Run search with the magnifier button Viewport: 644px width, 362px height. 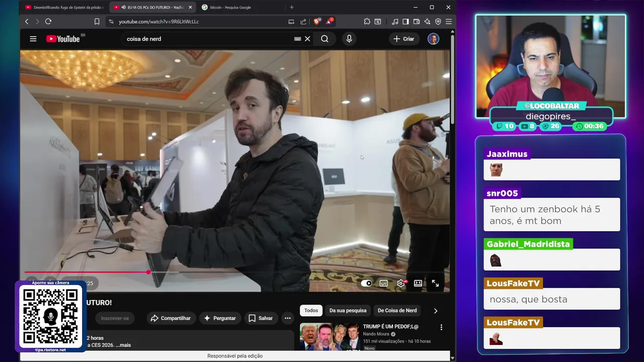(325, 39)
